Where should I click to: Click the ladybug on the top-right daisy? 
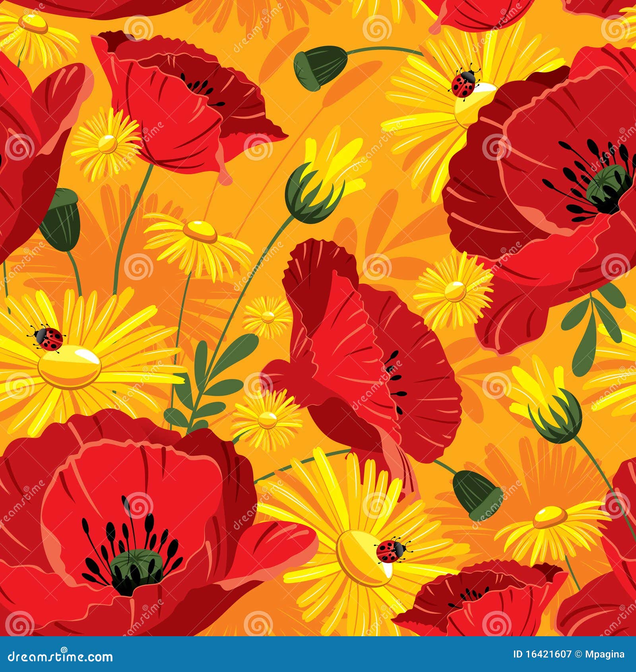tap(463, 84)
